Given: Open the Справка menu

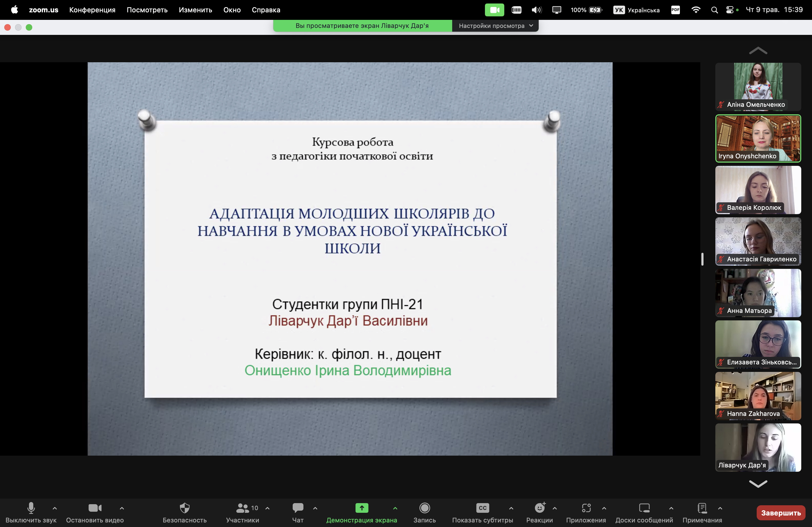Looking at the screenshot, I should pyautogui.click(x=266, y=10).
